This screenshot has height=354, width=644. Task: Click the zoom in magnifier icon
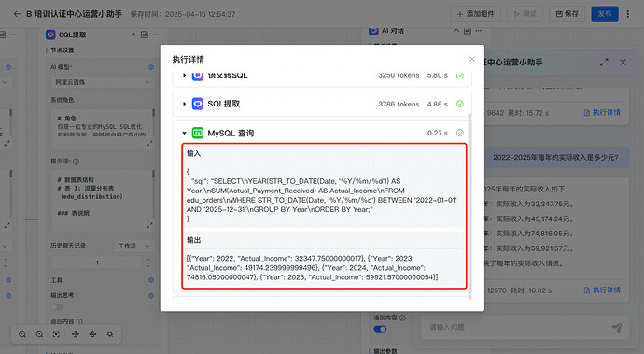point(39,334)
